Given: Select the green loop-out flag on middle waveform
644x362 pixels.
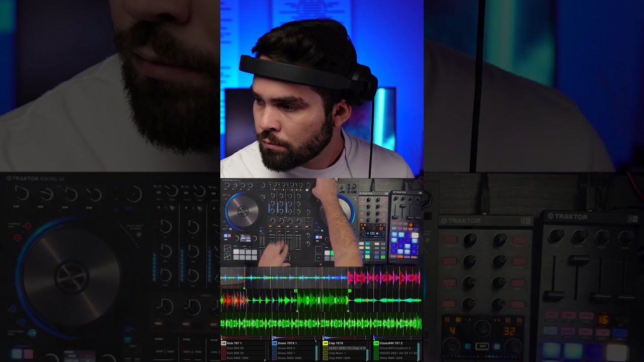Looking at the screenshot, I should 349,291.
